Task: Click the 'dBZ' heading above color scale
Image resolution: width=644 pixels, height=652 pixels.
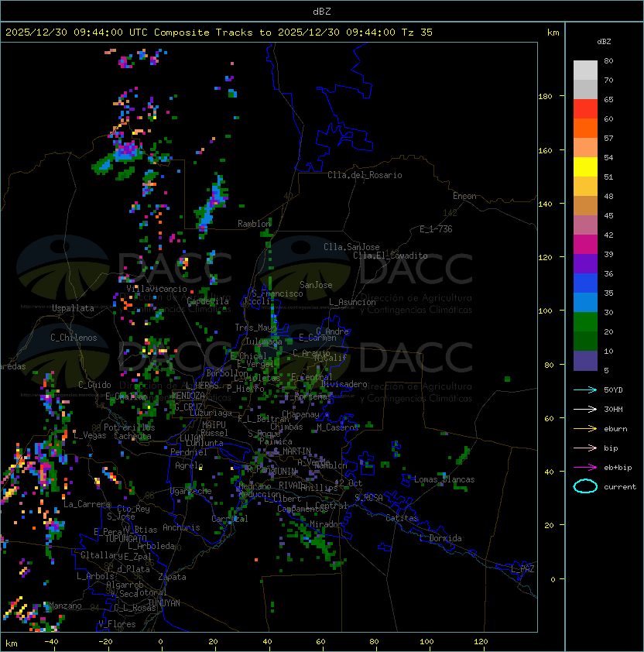Action: (604, 42)
